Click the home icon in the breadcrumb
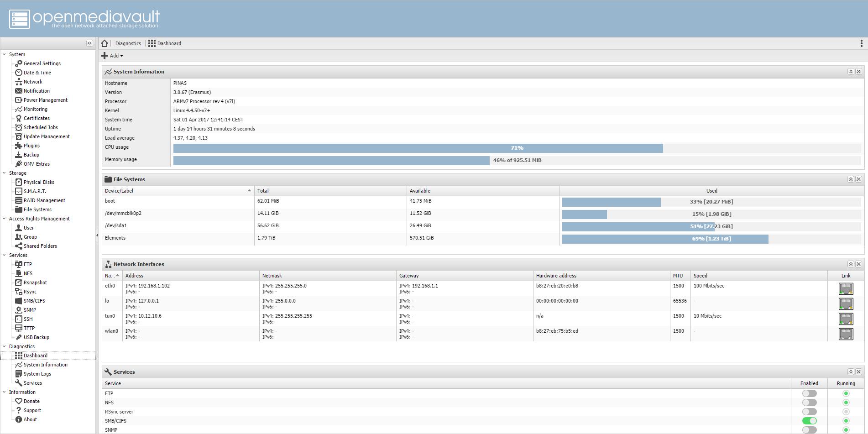 coord(105,43)
